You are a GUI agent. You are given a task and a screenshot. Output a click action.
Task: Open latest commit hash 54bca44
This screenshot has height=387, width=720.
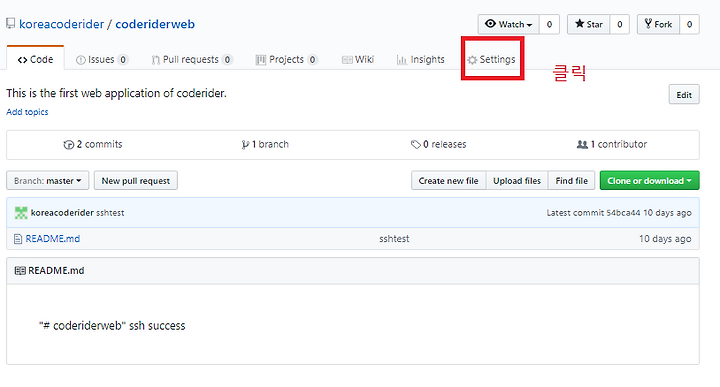[623, 213]
